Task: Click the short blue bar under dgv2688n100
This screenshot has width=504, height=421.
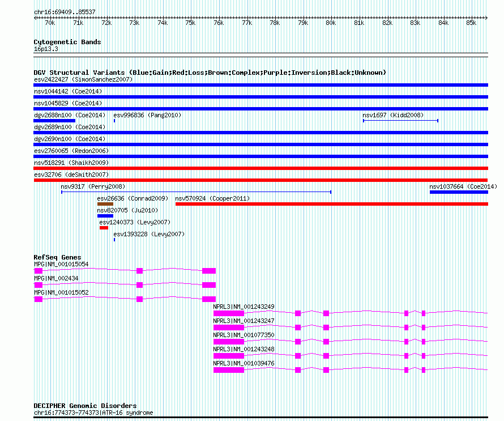Action: tap(54, 121)
